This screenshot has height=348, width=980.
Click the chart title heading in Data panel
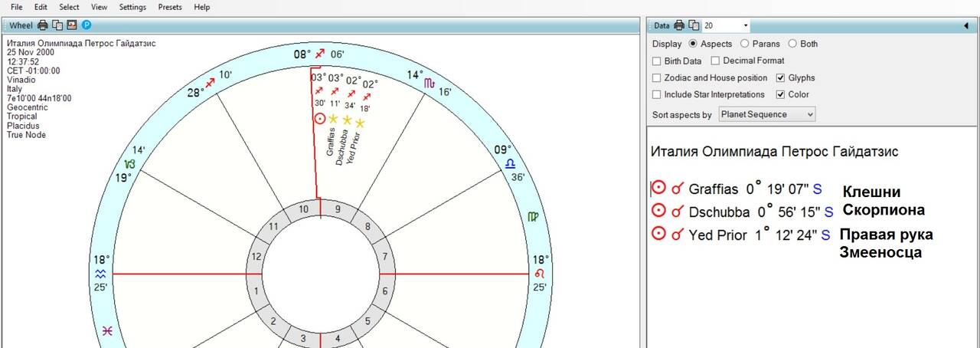[x=774, y=152]
